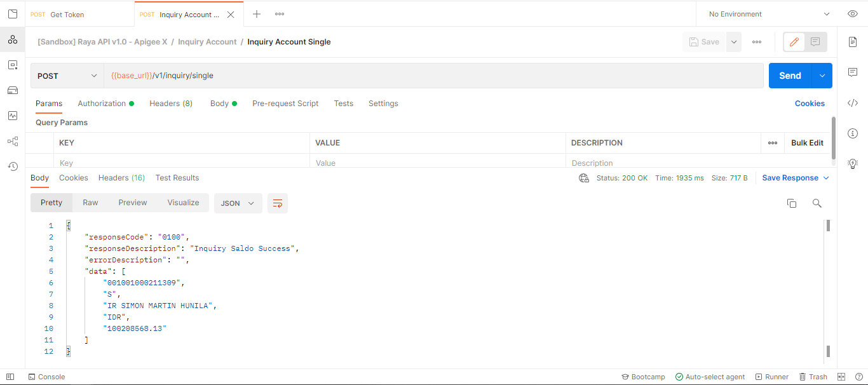The height and width of the screenshot is (385, 868).
Task: Open the Collections sidebar icon
Action: (x=12, y=39)
